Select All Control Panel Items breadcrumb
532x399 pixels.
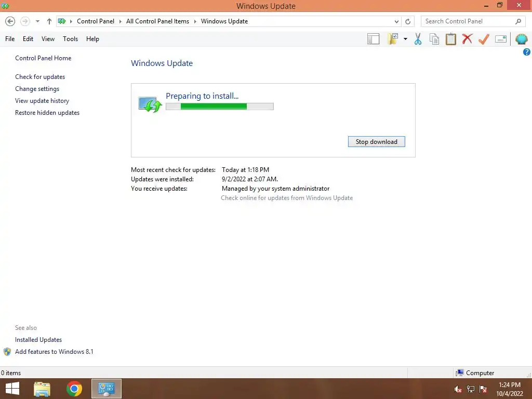point(157,21)
